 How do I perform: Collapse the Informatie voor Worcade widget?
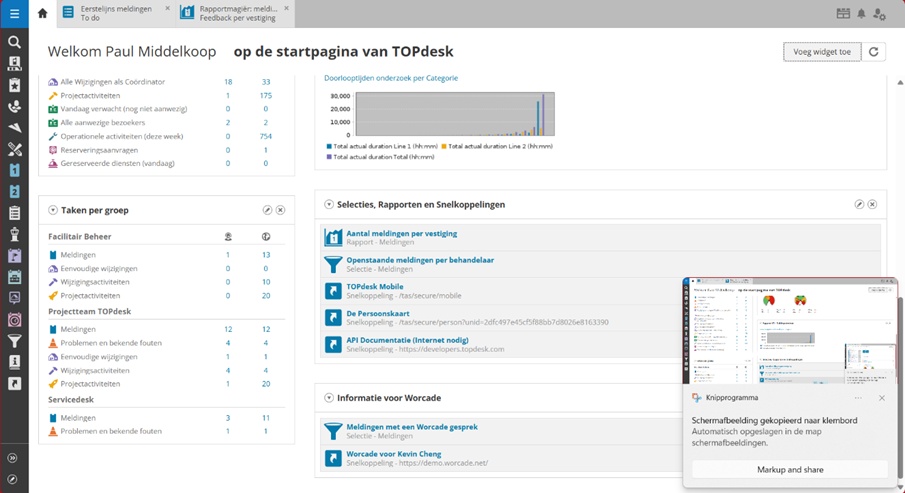pos(329,398)
